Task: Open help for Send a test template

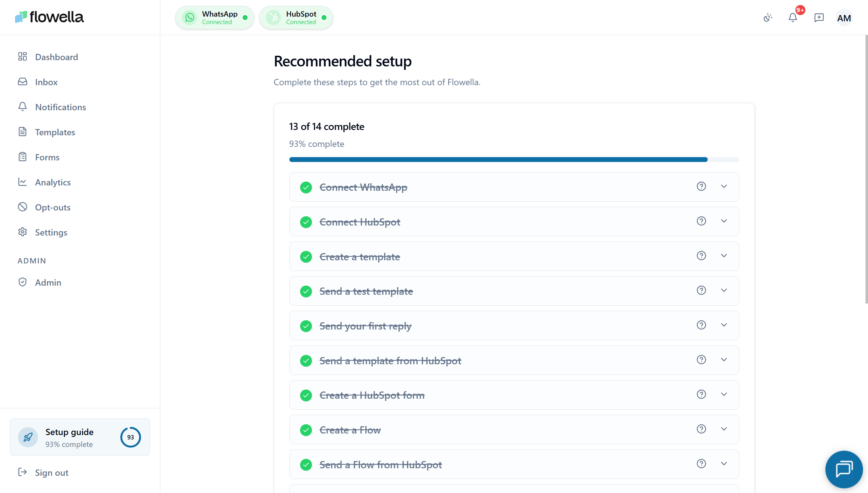Action: pos(701,290)
